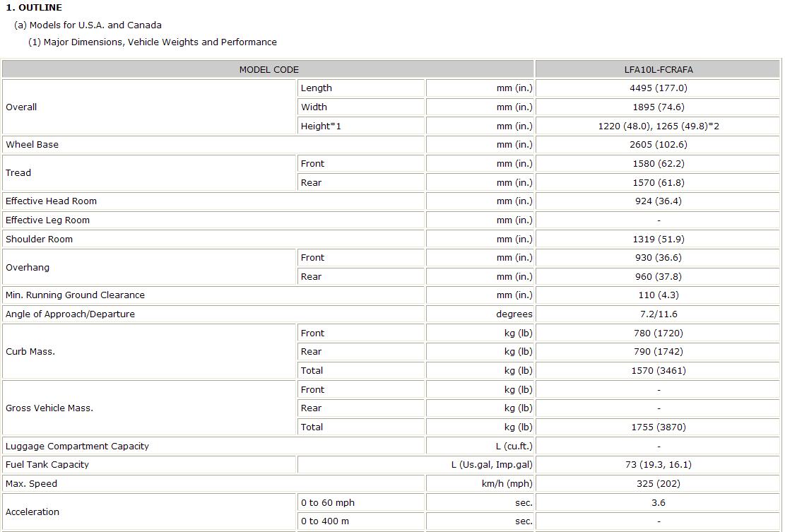
Task: Click the "1. OUTLINE" heading
Action: pyautogui.click(x=34, y=8)
